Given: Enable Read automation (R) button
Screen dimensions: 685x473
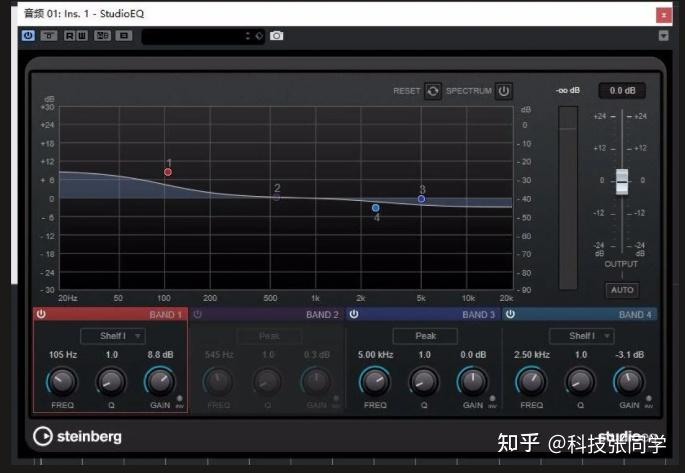Looking at the screenshot, I should (69, 35).
